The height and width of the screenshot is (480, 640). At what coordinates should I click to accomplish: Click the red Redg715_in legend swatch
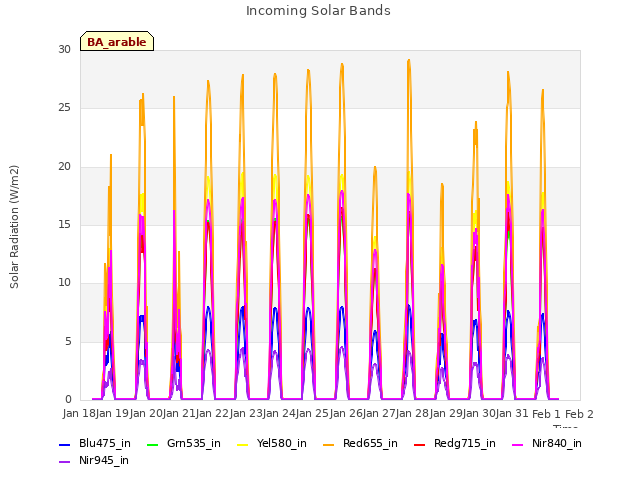420,444
